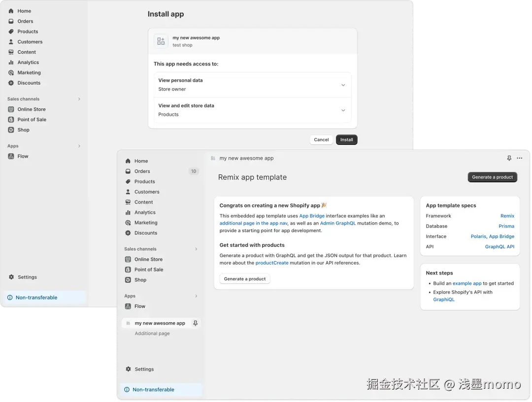Click Analytics bar icon in back window

tap(11, 63)
